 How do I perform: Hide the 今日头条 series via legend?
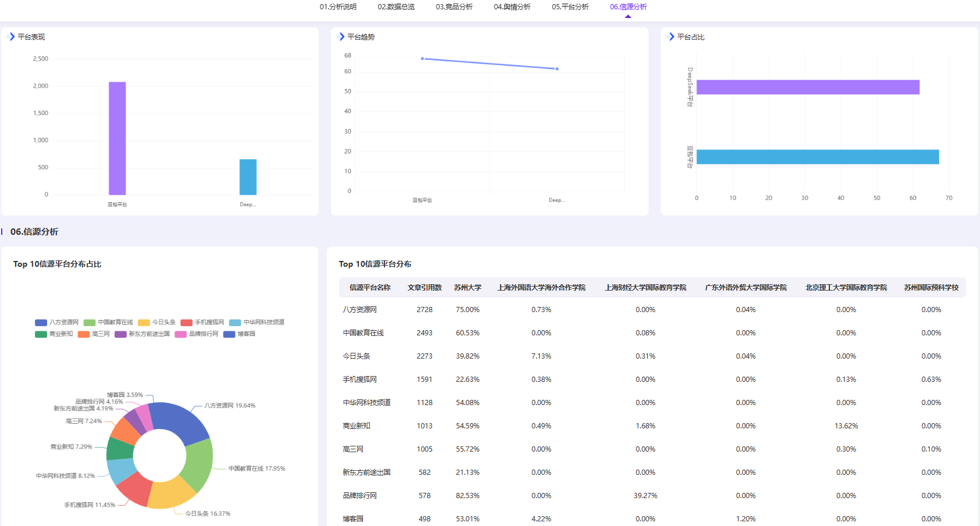tap(156, 322)
